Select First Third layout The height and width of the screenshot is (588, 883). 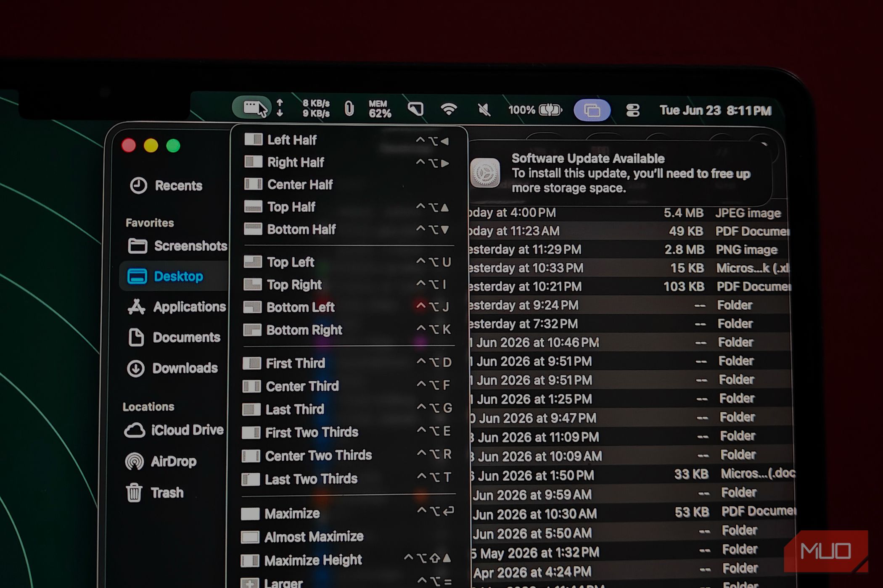347,363
